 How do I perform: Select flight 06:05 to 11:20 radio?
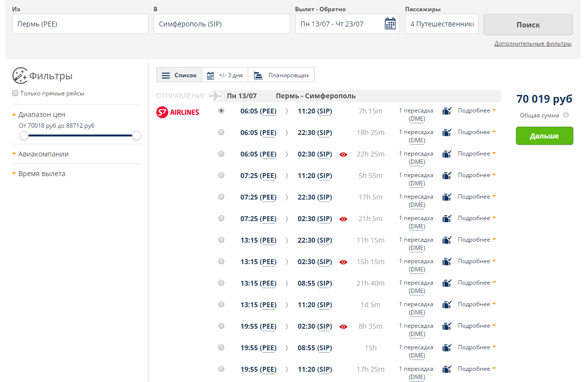tap(221, 111)
